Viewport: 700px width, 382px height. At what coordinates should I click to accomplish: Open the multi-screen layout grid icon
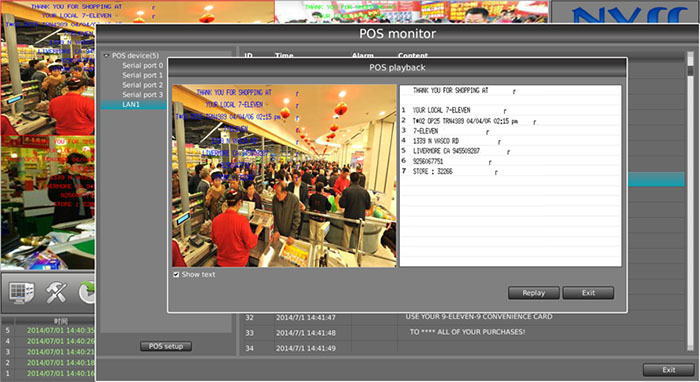[x=21, y=293]
